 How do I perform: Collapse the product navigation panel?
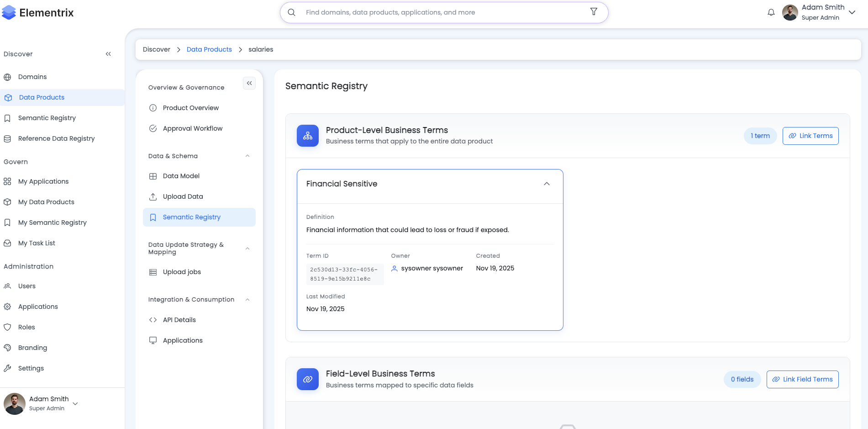[x=249, y=83]
